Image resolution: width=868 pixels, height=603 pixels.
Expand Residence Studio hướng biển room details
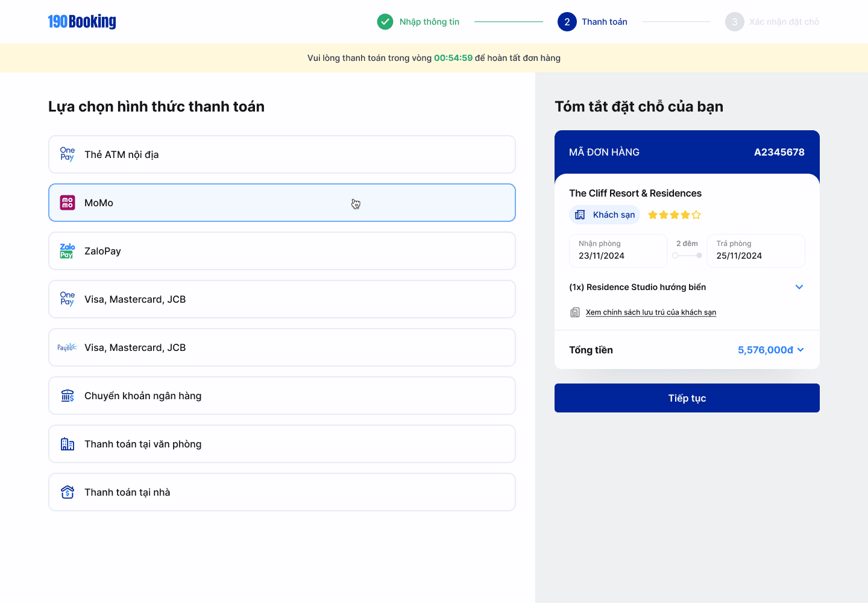[x=799, y=287]
